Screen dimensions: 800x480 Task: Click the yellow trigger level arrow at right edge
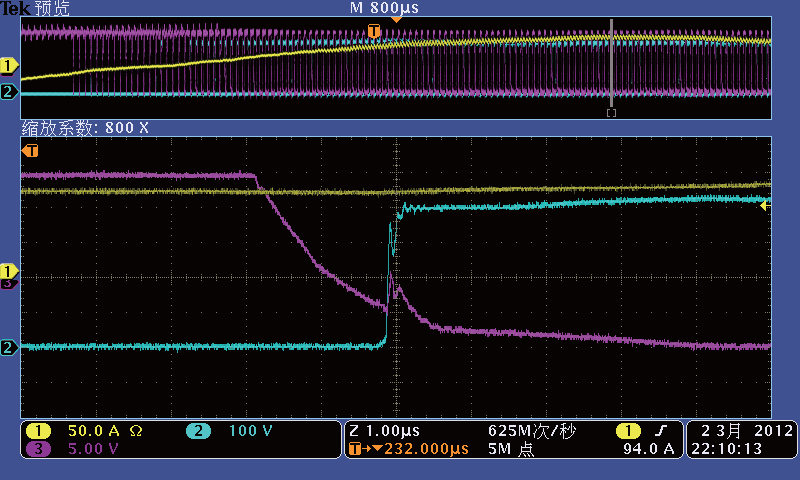coord(765,206)
